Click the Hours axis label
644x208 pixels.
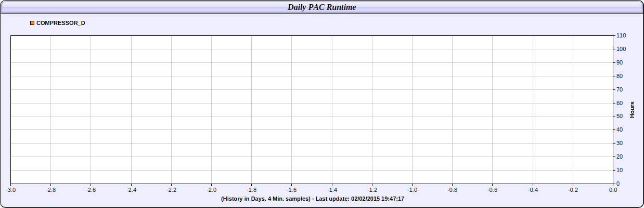[632, 109]
